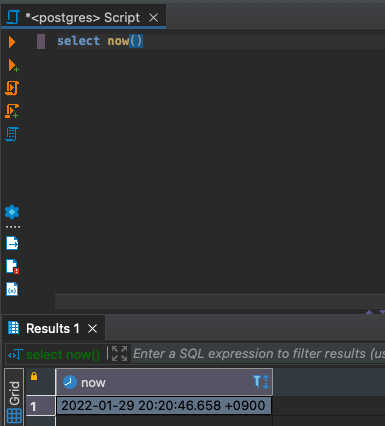Toggle the read-only lock icon
This screenshot has width=385, height=426.
point(34,376)
